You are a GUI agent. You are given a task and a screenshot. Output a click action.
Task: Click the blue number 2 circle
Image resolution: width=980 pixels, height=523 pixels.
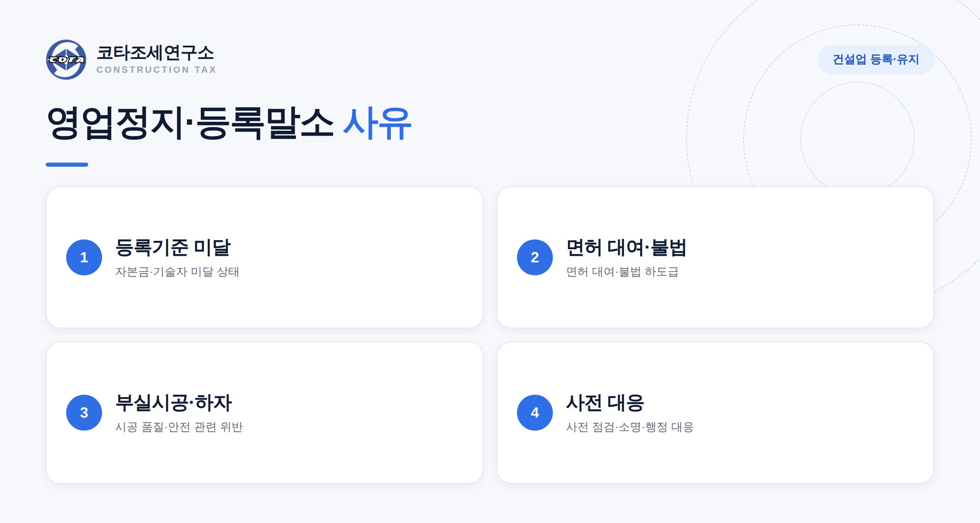(535, 257)
